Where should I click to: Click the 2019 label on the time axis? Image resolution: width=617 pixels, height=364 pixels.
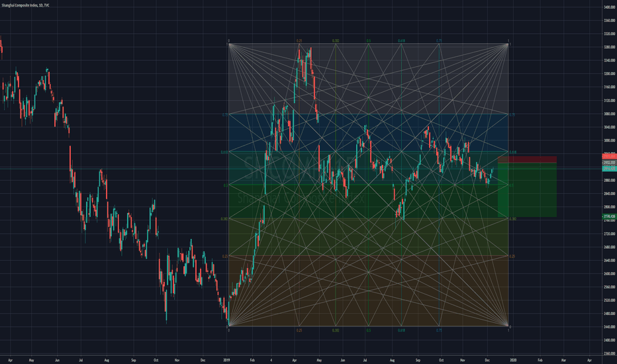pyautogui.click(x=226, y=360)
